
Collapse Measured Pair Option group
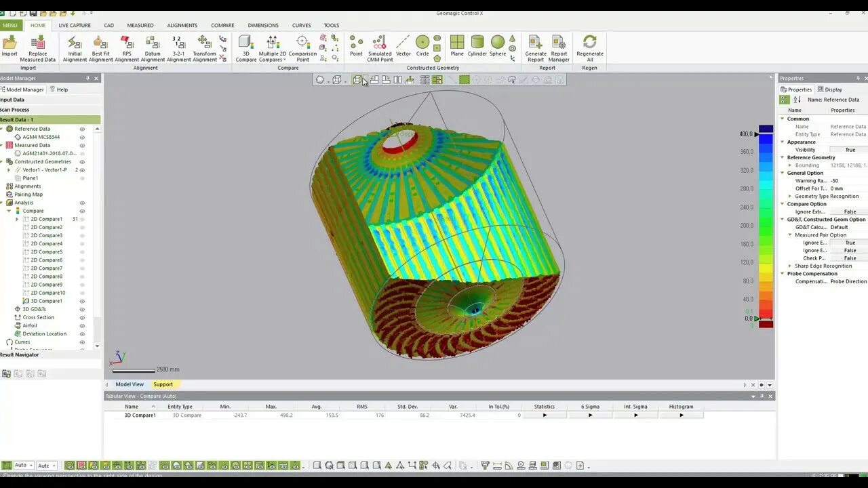[x=789, y=235]
